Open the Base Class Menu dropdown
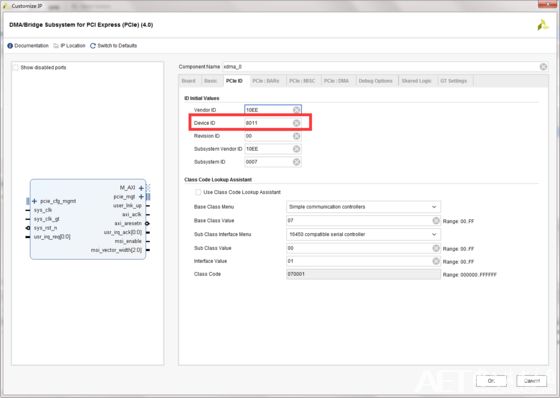The height and width of the screenshot is (398, 560). tap(363, 207)
